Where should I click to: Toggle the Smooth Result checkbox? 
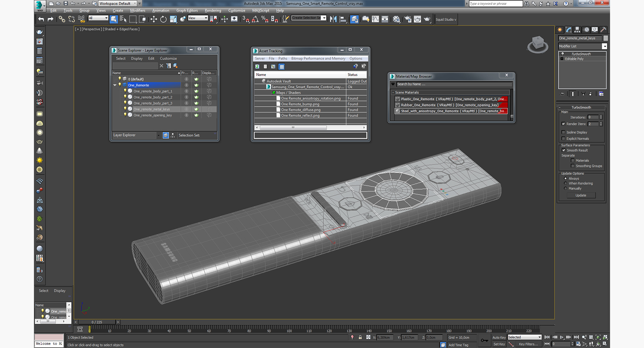563,150
